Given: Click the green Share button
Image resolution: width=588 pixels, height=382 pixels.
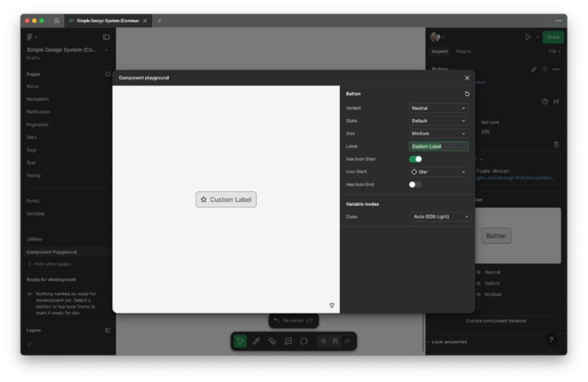Looking at the screenshot, I should point(553,37).
